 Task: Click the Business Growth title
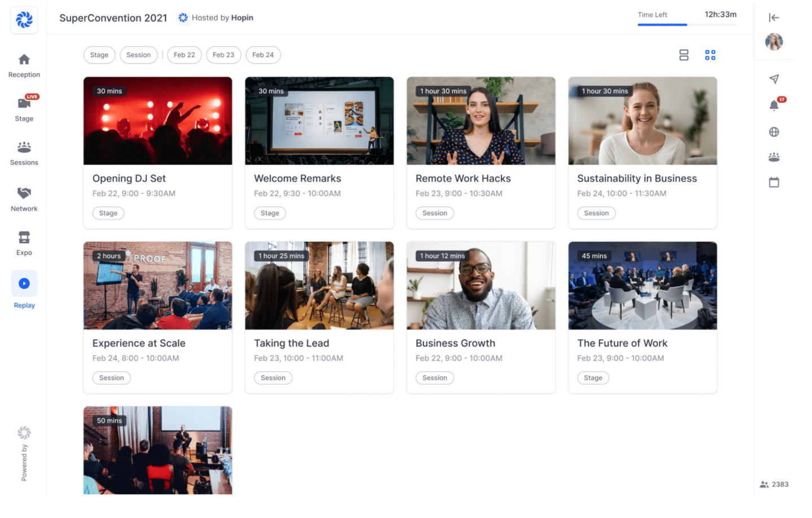[x=455, y=343]
